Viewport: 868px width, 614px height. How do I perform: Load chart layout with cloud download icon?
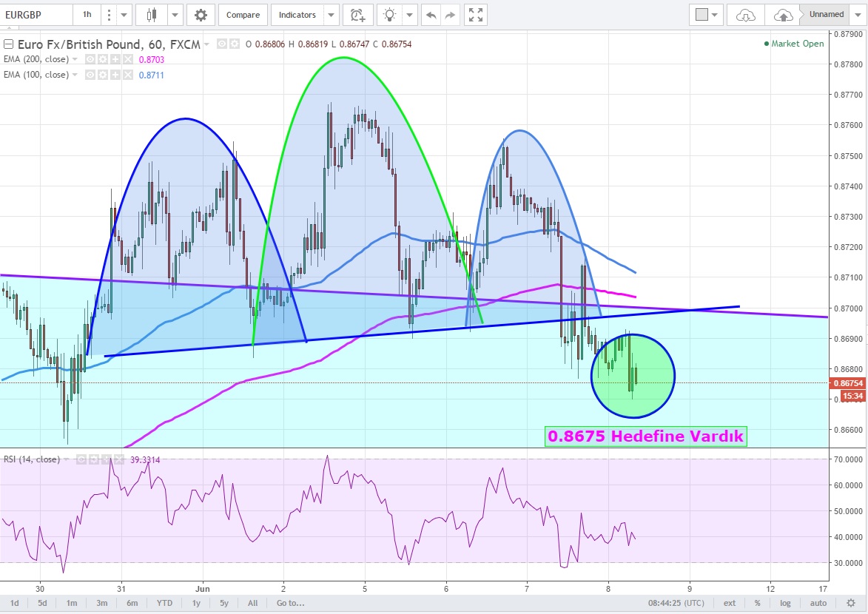pos(746,14)
